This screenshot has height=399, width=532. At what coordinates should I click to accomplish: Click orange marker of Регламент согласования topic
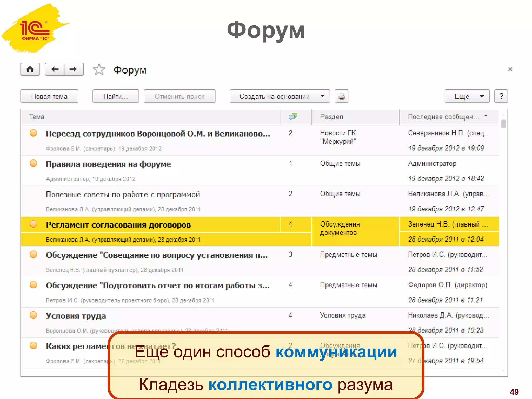33,224
